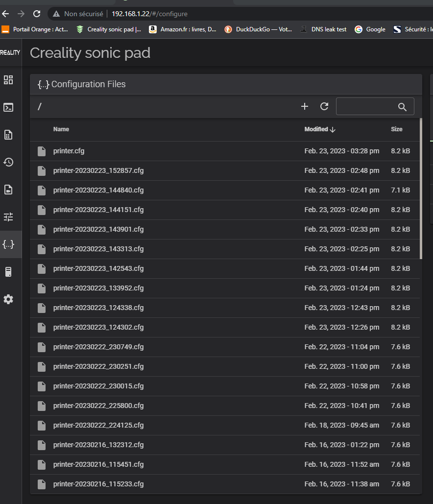Click the file list vertical scrollbar
Screen dimensions: 433x504
(421, 189)
